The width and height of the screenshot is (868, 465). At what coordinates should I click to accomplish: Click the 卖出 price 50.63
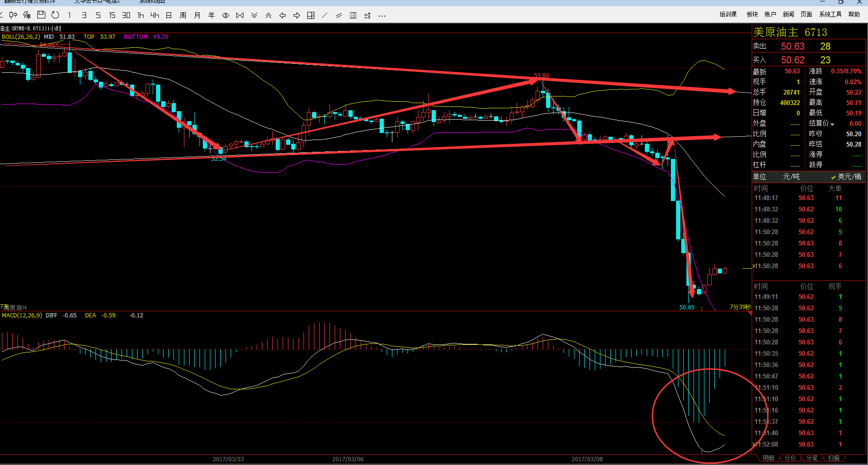pyautogui.click(x=792, y=46)
